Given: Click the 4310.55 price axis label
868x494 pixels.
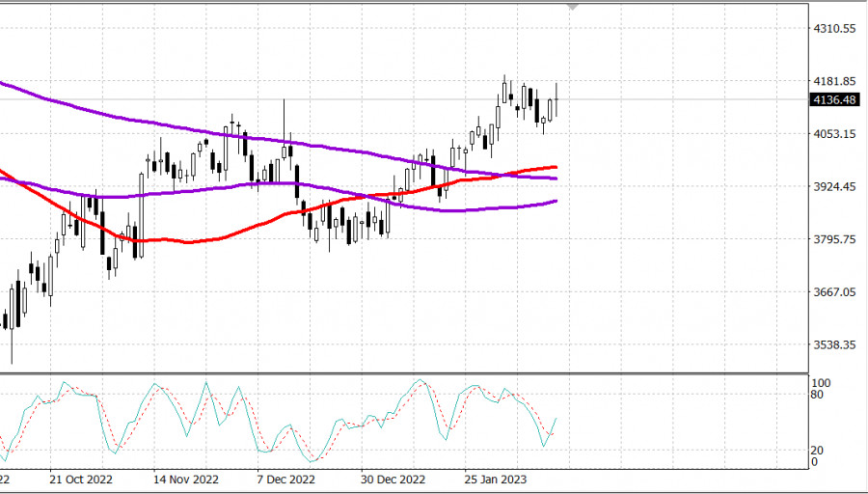Looking at the screenshot, I should pyautogui.click(x=835, y=29).
